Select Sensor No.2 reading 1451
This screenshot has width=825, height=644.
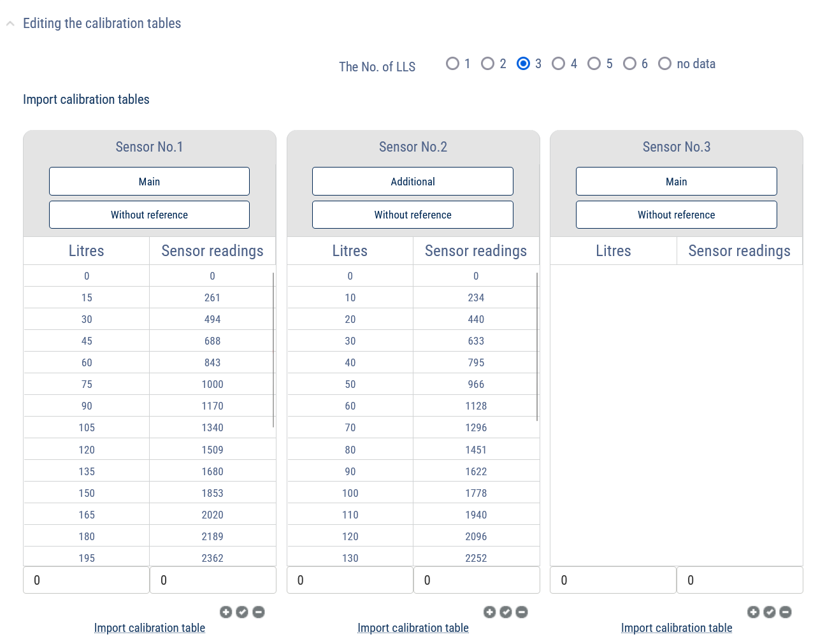(x=476, y=450)
